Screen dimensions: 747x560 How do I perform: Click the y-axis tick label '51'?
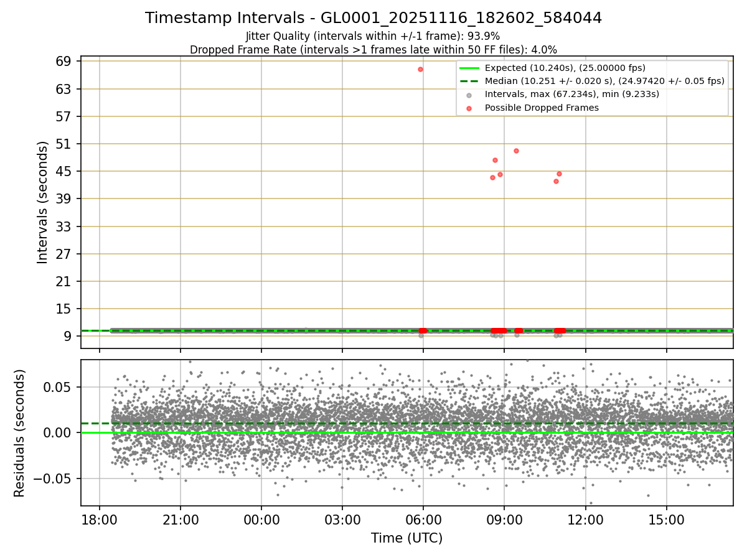tap(65, 144)
